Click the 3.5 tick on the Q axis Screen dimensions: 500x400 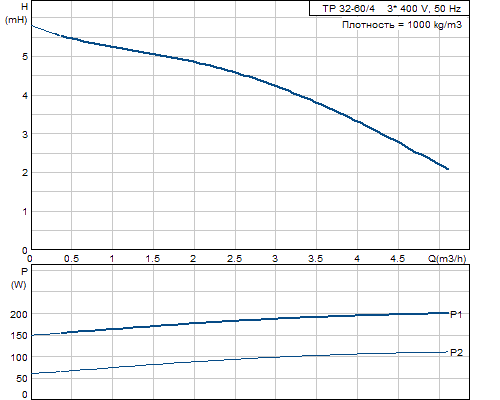coord(315,259)
